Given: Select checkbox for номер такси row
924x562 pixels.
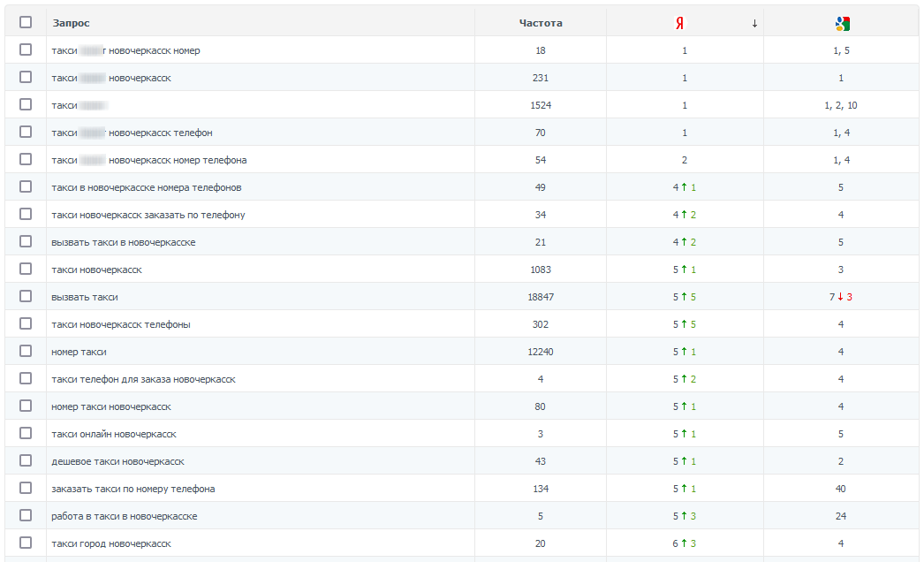Looking at the screenshot, I should tap(26, 351).
